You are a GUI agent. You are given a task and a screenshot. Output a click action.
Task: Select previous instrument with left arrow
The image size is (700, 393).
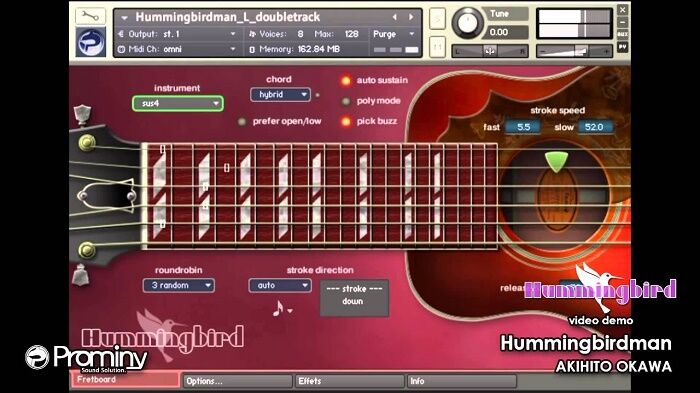tap(395, 17)
